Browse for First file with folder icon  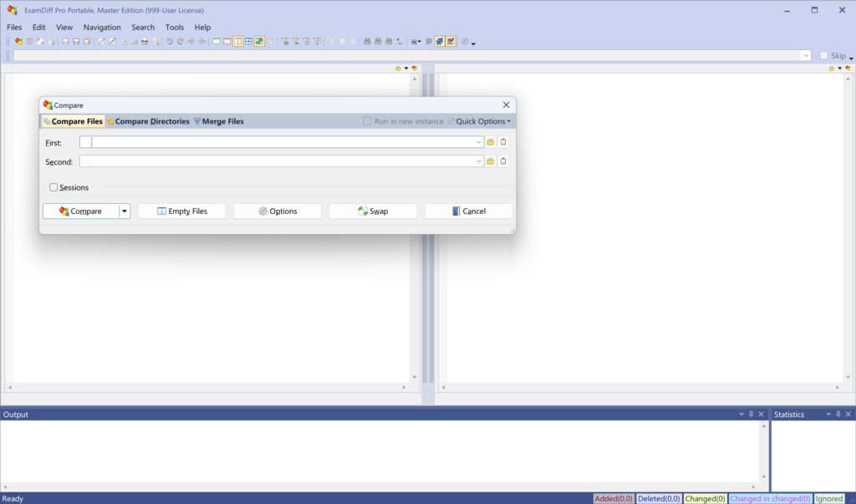pos(491,142)
